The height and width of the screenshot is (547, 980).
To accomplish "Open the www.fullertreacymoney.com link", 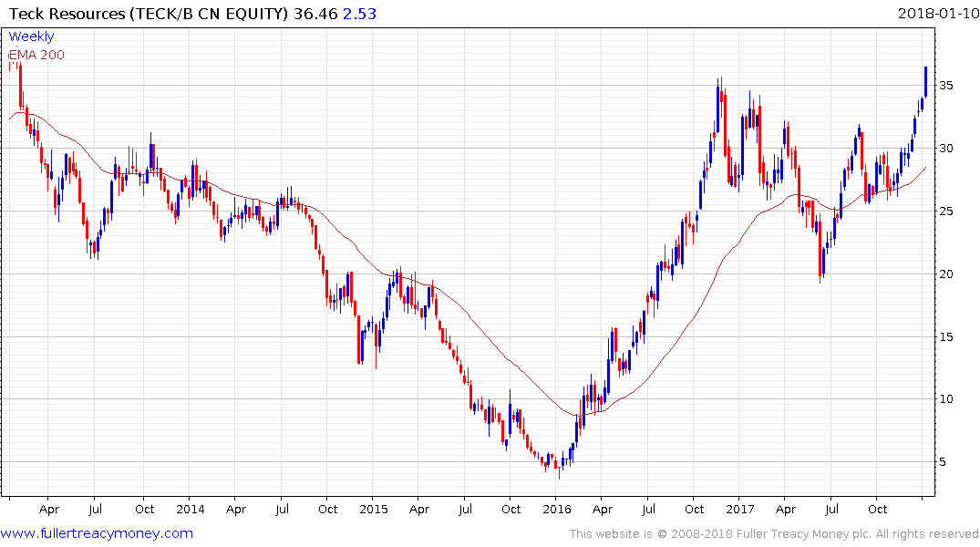I will 97,533.
